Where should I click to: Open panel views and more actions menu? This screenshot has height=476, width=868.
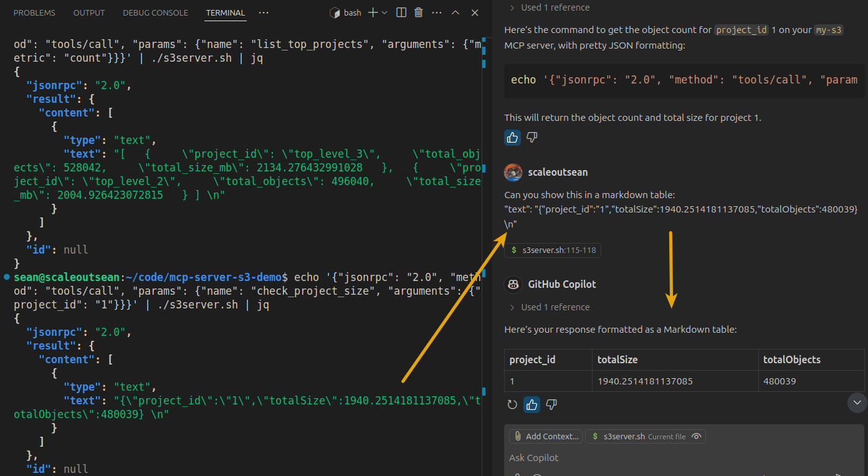[437, 12]
